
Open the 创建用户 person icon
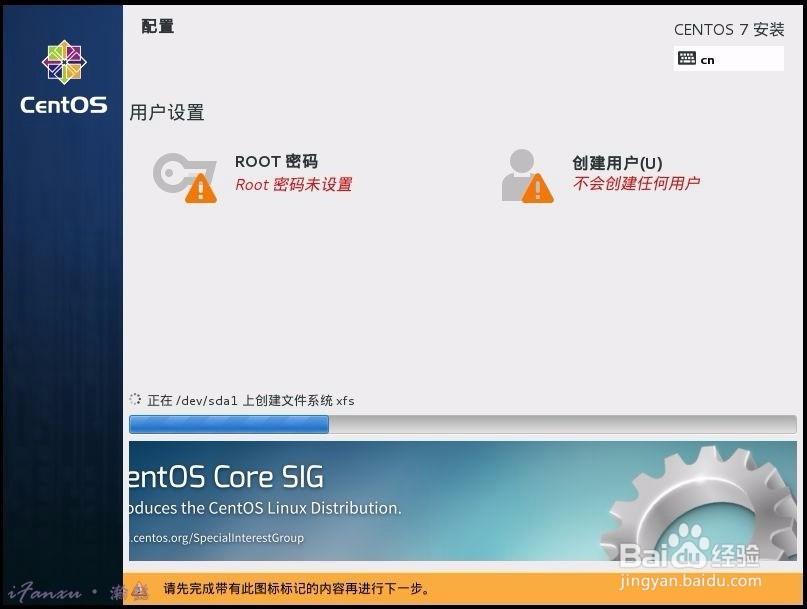(528, 176)
